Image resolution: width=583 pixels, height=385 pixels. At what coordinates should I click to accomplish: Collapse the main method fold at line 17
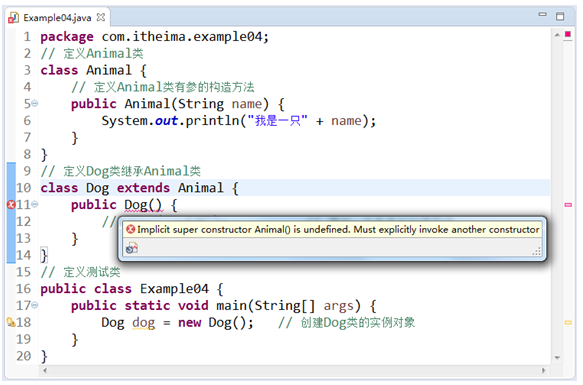click(x=35, y=305)
